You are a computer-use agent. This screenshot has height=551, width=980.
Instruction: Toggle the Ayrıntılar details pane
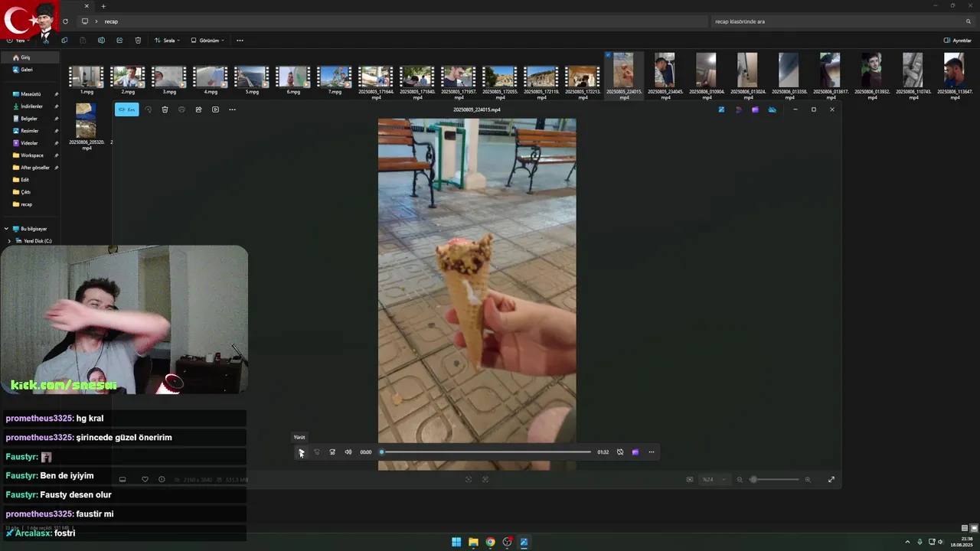point(957,41)
